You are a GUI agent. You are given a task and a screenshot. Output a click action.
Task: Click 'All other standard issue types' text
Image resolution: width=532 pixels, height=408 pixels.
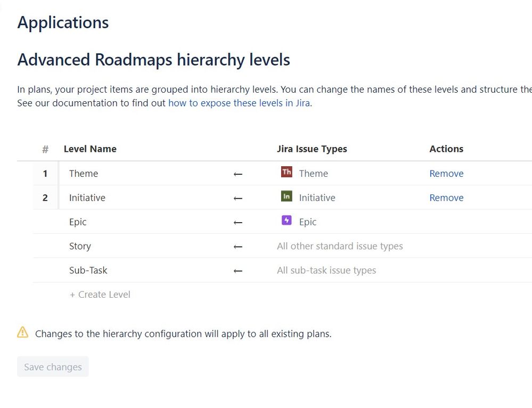click(x=340, y=246)
